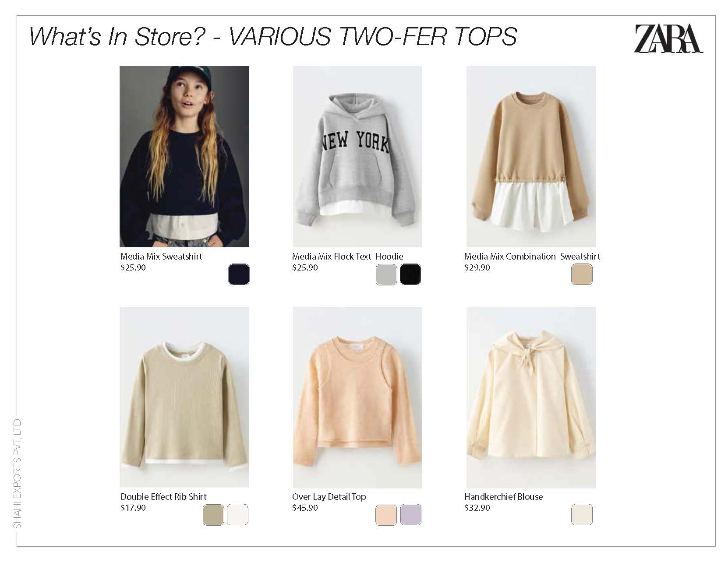The height and width of the screenshot is (562, 728).
Task: Open the New York grey hoodie image
Action: pos(357,157)
